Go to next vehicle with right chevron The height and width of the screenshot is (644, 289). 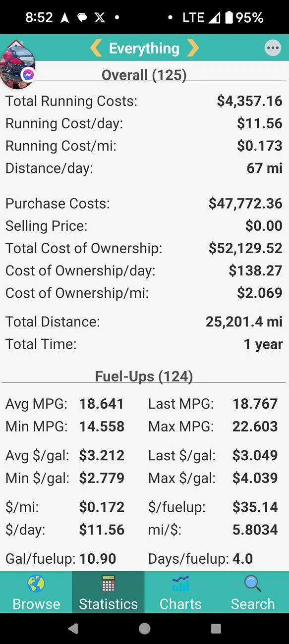point(192,48)
